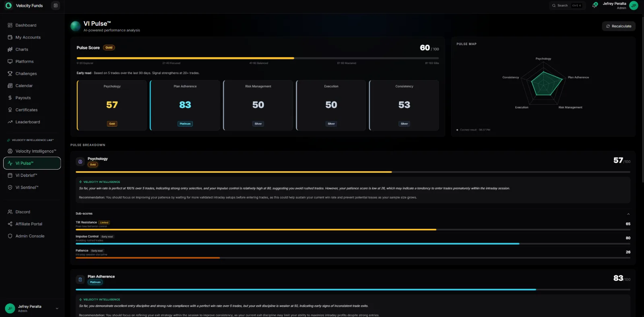
Task: Click the Gold badge beside Pulse Score
Action: coord(109,48)
